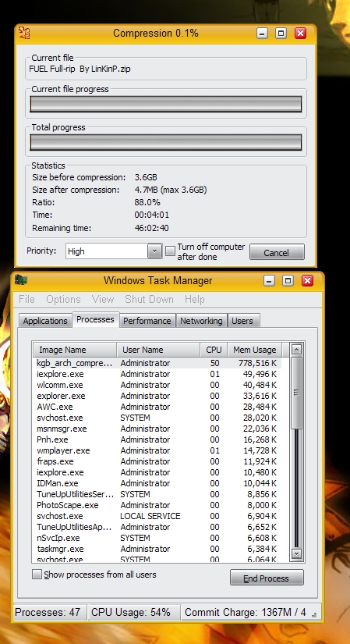
Task: Minimize the Windows Task Manager window
Action: pos(269,280)
